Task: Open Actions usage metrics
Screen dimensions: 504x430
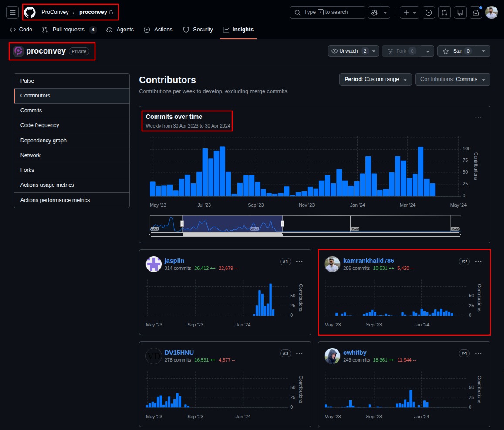Action: pos(72,185)
